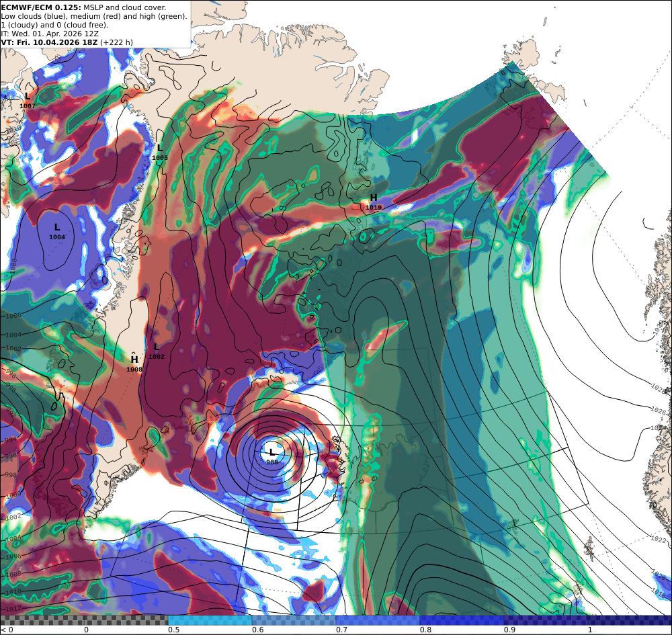Select the valid time 'VT: Fri. 10.04.2026 18Z'
Screen dimensions: 672x635
click(49, 42)
